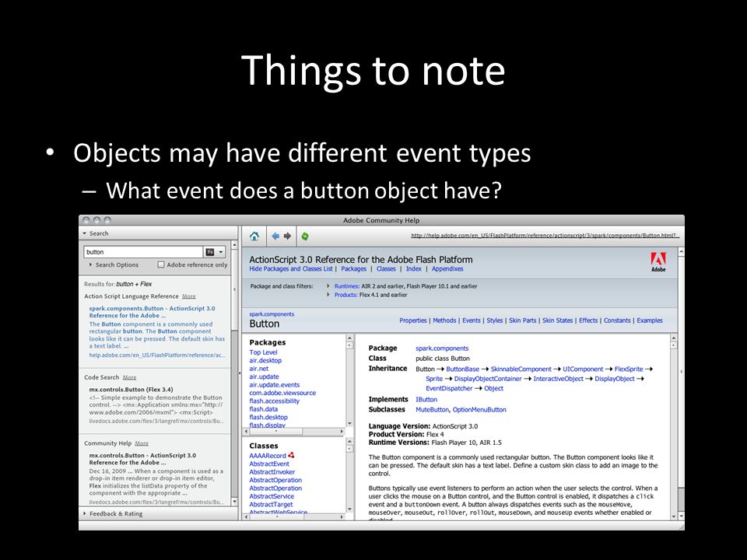The height and width of the screenshot is (560, 747).
Task: Refresh the help page
Action: pos(305,236)
